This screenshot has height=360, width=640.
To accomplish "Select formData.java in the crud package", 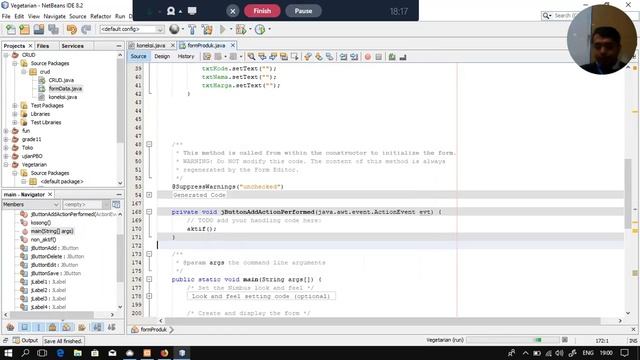I will [65, 89].
